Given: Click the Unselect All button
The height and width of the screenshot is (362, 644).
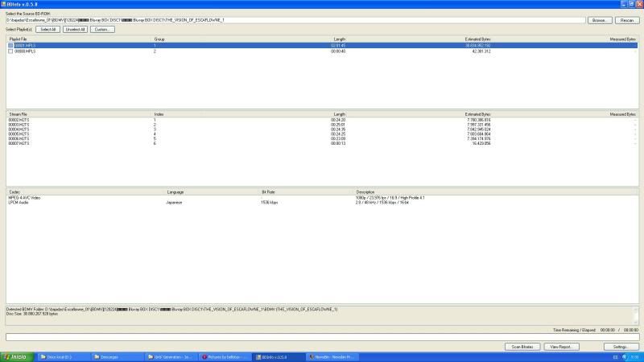Looking at the screenshot, I should (75, 29).
